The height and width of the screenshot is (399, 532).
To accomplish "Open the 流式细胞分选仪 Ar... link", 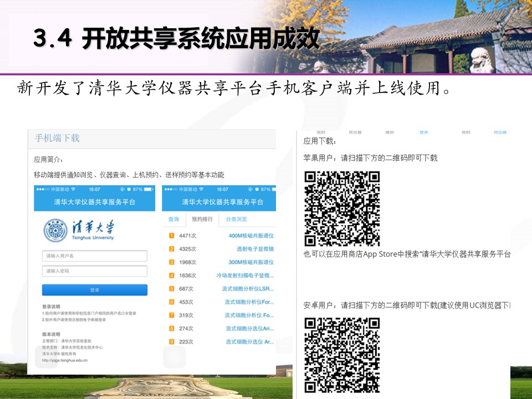I will 250,342.
